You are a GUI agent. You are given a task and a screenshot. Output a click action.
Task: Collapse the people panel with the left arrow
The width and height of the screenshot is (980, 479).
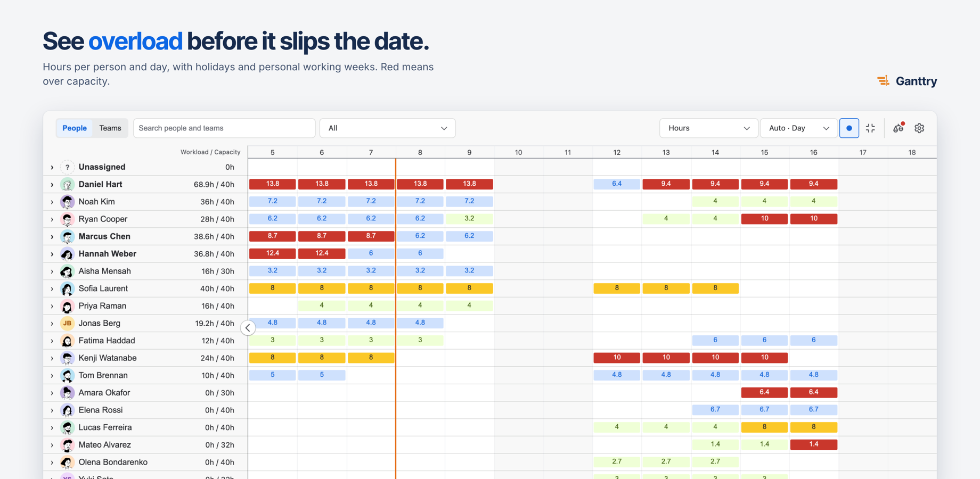(248, 328)
